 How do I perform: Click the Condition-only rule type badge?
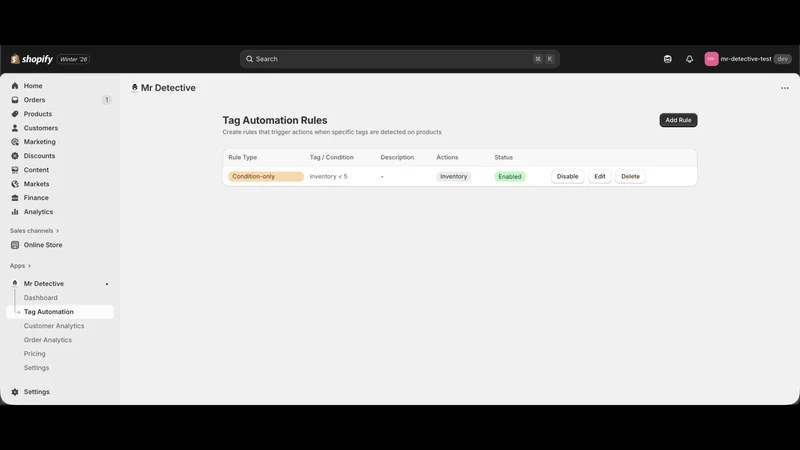pyautogui.click(x=266, y=177)
